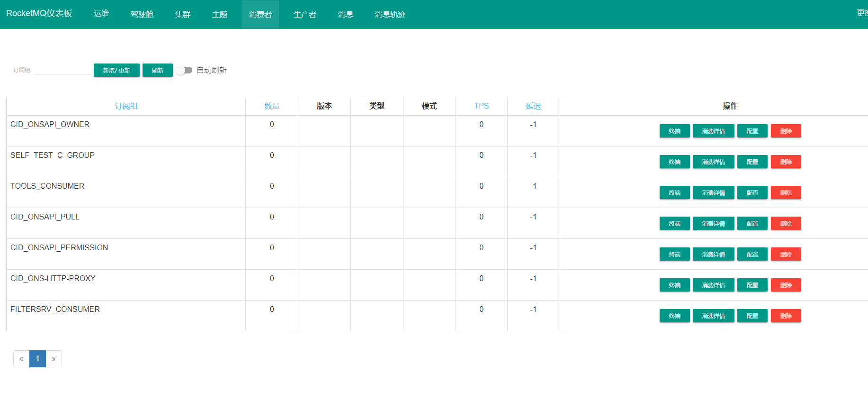Click 删除 for CID_ONS-HTTP-PROXY
868x410 pixels.
[x=786, y=285]
